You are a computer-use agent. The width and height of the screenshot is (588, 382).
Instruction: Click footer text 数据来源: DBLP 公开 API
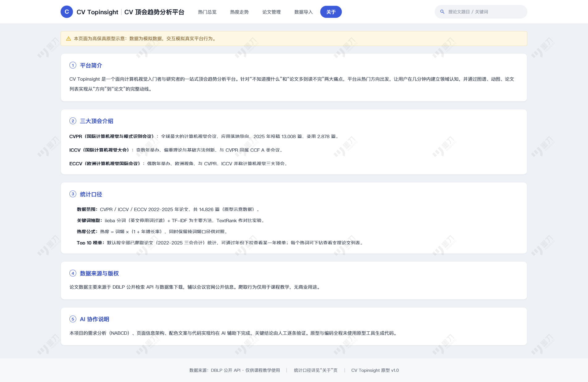pyautogui.click(x=235, y=370)
